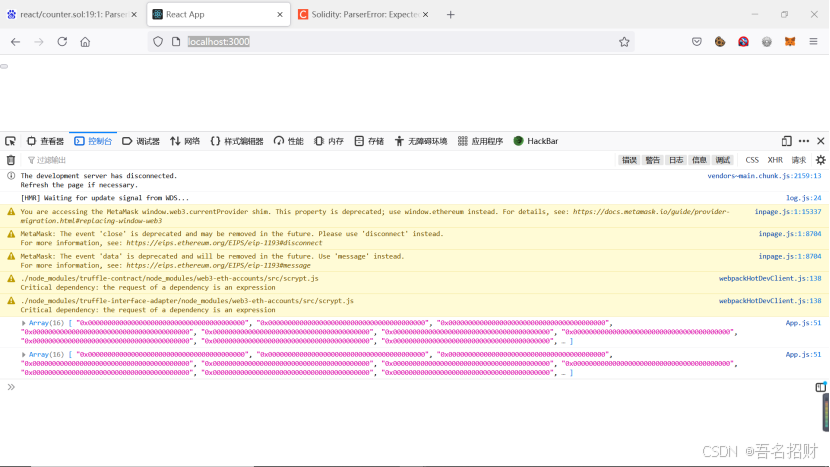Viewport: 830px width, 467px height.
Task: Open the console settings gear
Action: pos(820,160)
